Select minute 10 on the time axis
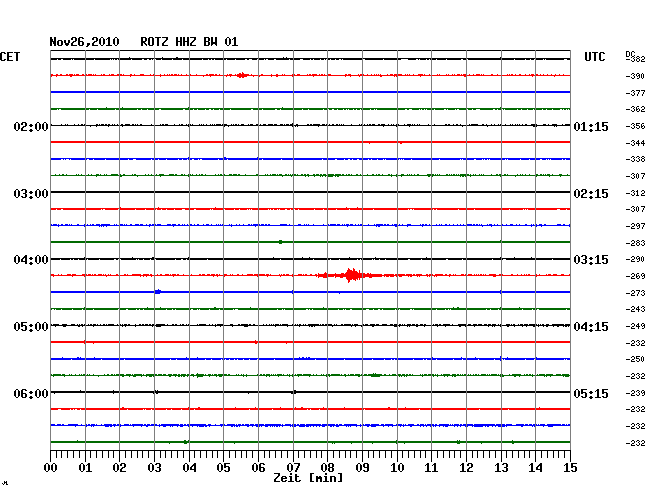The height and width of the screenshot is (494, 650). pos(397,467)
